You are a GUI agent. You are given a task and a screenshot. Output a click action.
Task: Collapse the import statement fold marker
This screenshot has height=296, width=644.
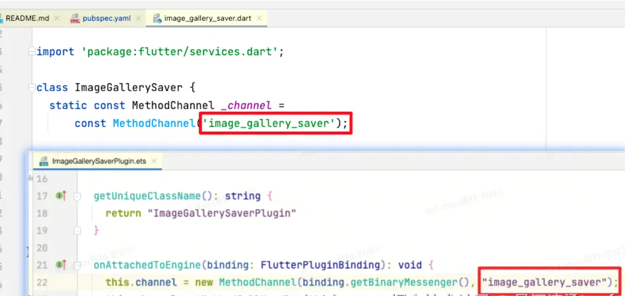32,52
